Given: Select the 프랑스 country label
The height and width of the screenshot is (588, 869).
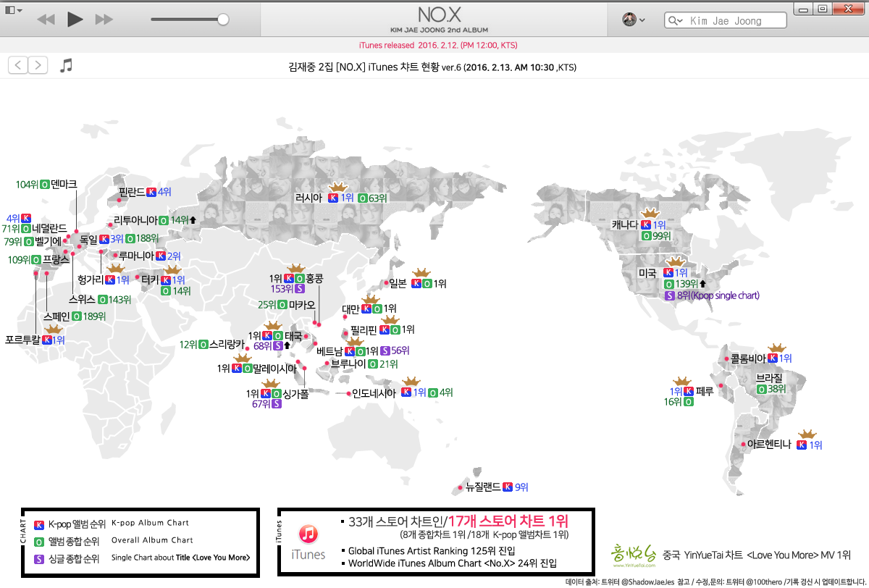Looking at the screenshot, I should 56,259.
